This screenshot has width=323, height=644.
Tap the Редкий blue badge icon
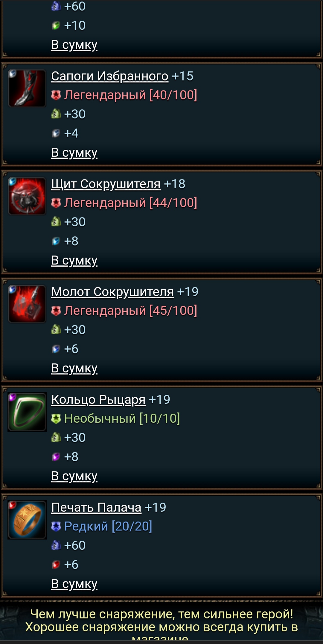coord(56,527)
